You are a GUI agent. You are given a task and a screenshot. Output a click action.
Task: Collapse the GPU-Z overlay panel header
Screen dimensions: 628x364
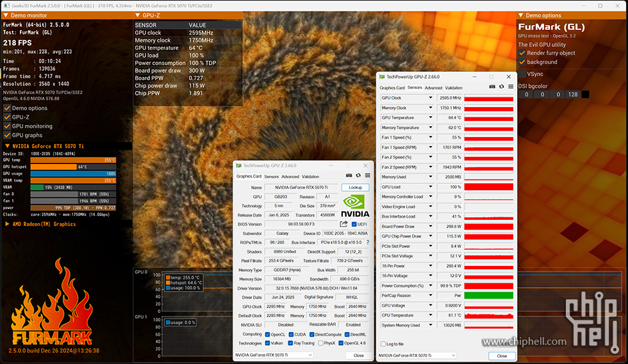[x=138, y=15]
